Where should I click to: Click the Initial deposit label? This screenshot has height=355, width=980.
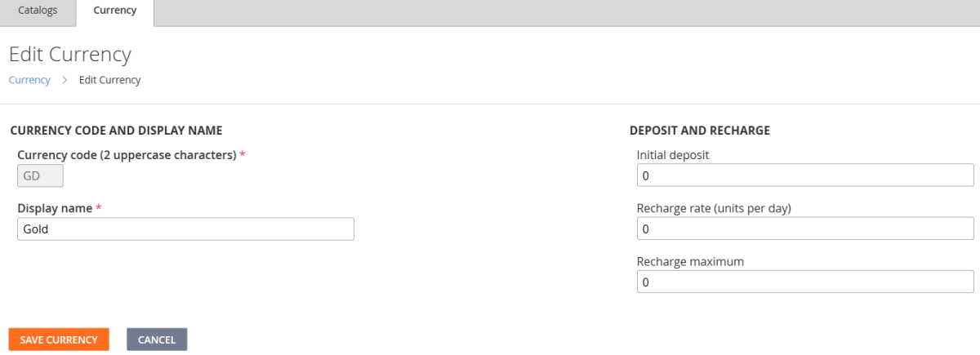tap(673, 154)
